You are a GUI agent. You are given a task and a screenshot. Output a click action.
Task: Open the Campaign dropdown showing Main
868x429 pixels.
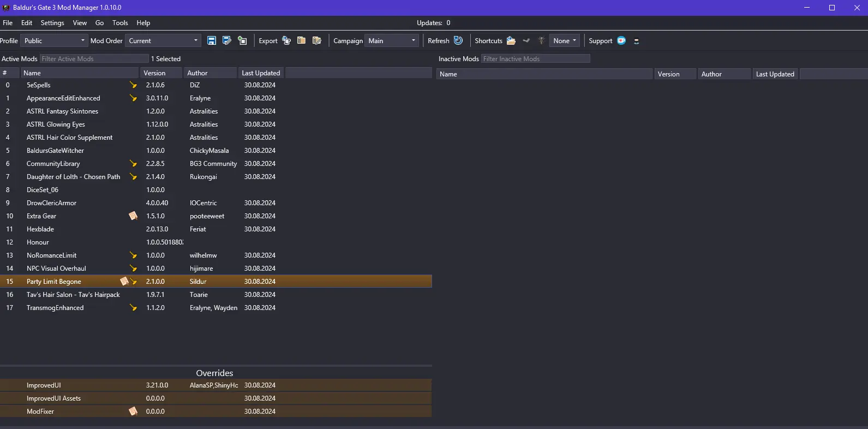[391, 41]
